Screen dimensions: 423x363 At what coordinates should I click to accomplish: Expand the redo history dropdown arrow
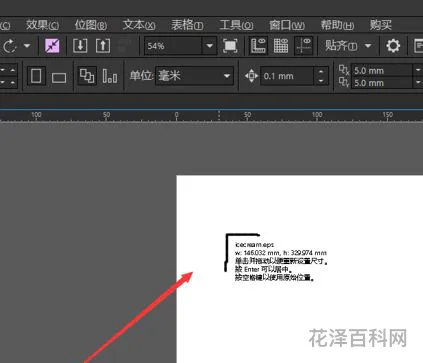27,45
